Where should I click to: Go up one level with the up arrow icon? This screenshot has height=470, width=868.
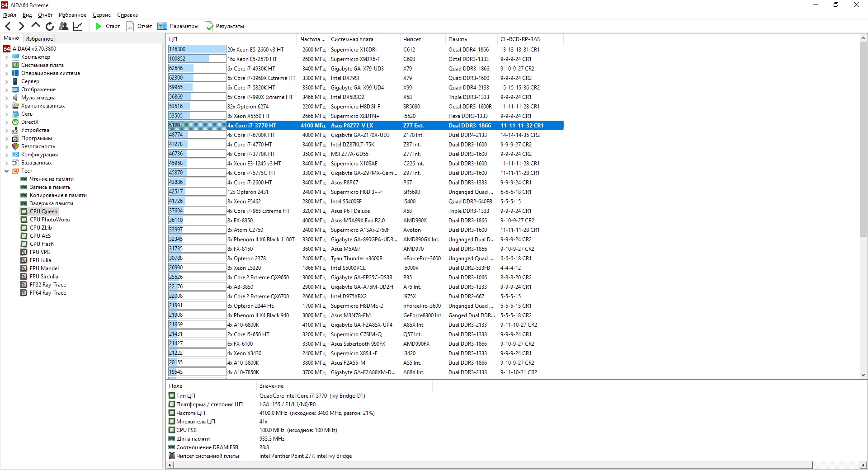[x=36, y=26]
